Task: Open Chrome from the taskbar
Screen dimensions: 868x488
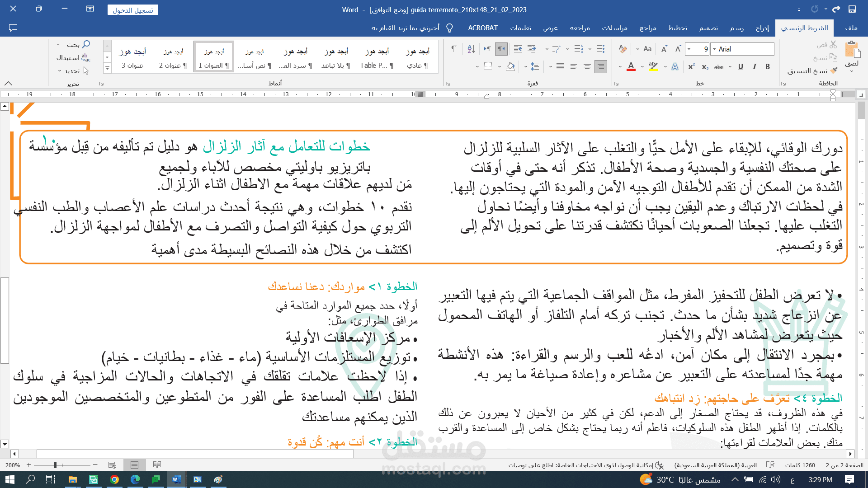Action: coord(114,479)
